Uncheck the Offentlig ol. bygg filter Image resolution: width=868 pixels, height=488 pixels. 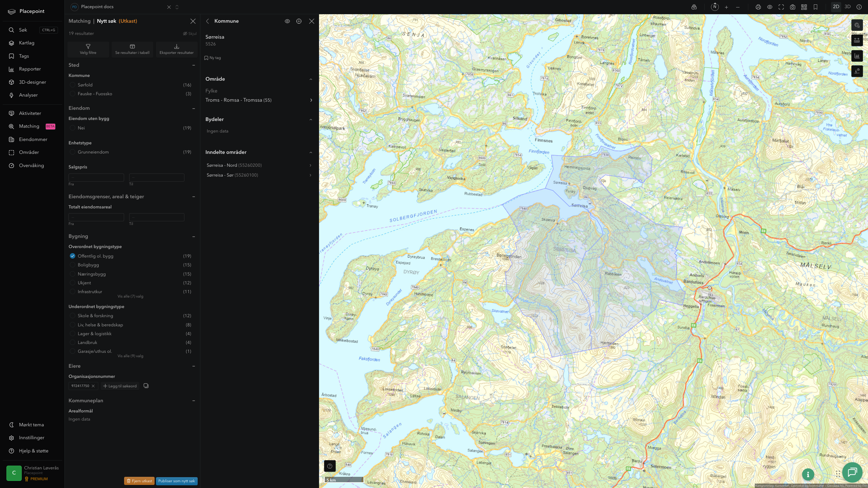pos(72,256)
